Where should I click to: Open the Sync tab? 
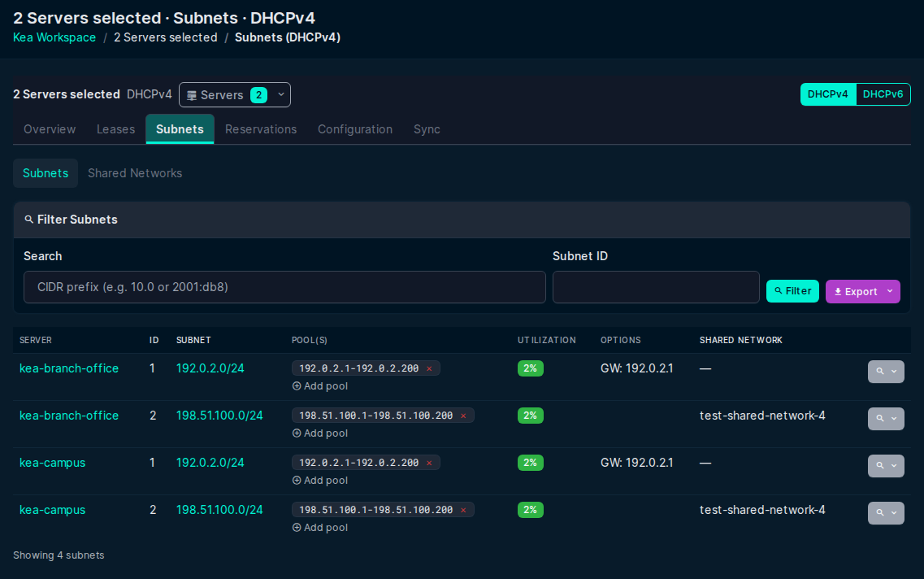(427, 129)
